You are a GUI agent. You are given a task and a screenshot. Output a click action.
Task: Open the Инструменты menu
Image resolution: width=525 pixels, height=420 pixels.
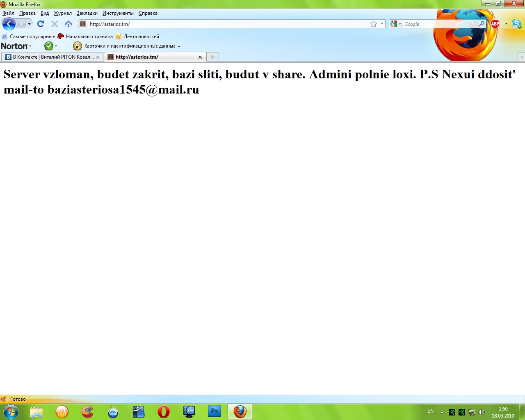pyautogui.click(x=118, y=13)
